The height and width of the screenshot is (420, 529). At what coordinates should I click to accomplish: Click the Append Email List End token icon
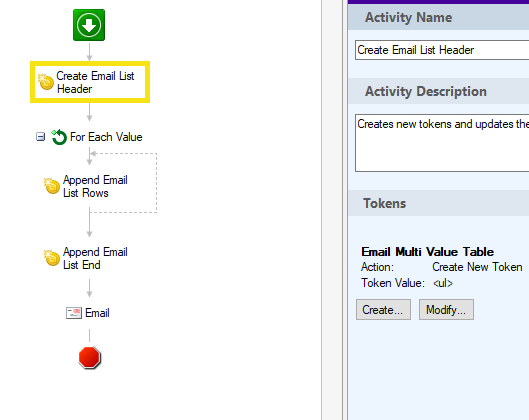[x=52, y=258]
